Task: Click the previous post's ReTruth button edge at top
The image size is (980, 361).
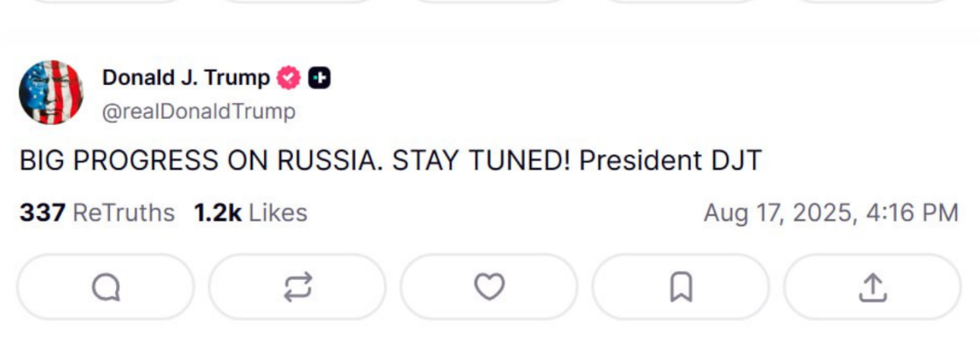Action: pyautogui.click(x=297, y=2)
